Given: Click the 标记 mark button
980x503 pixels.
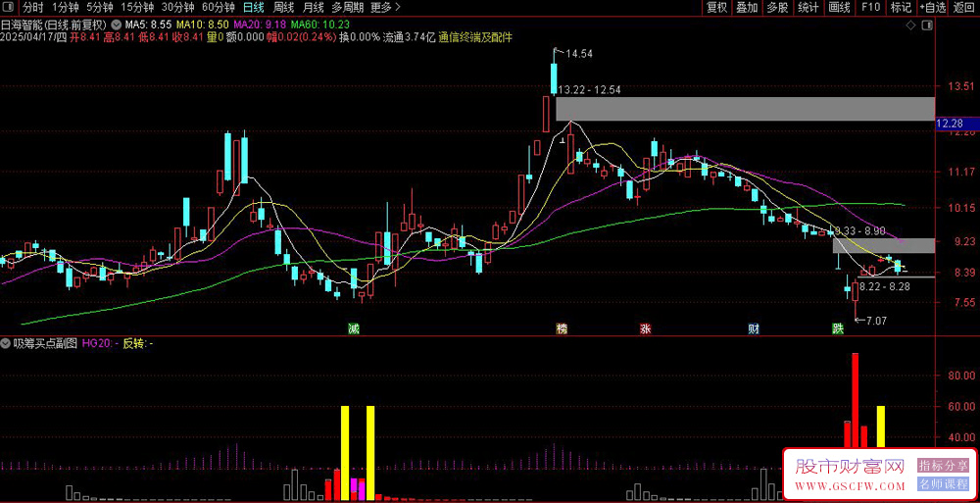Looking at the screenshot, I should (901, 8).
